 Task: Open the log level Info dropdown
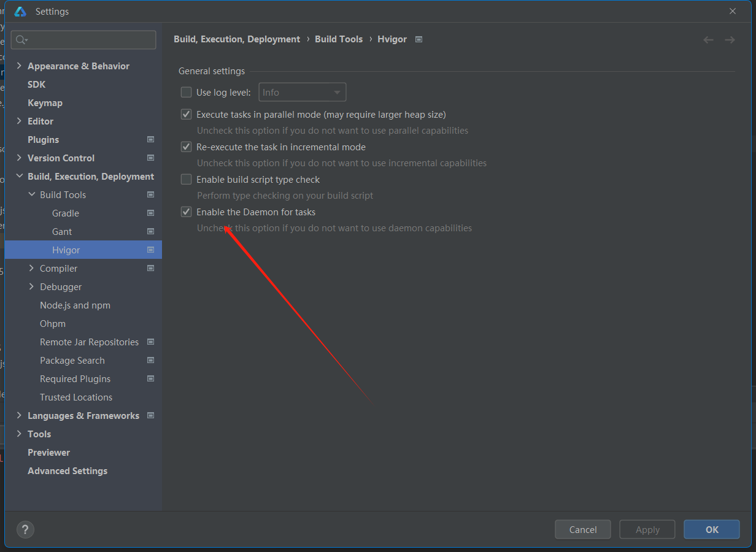303,93
